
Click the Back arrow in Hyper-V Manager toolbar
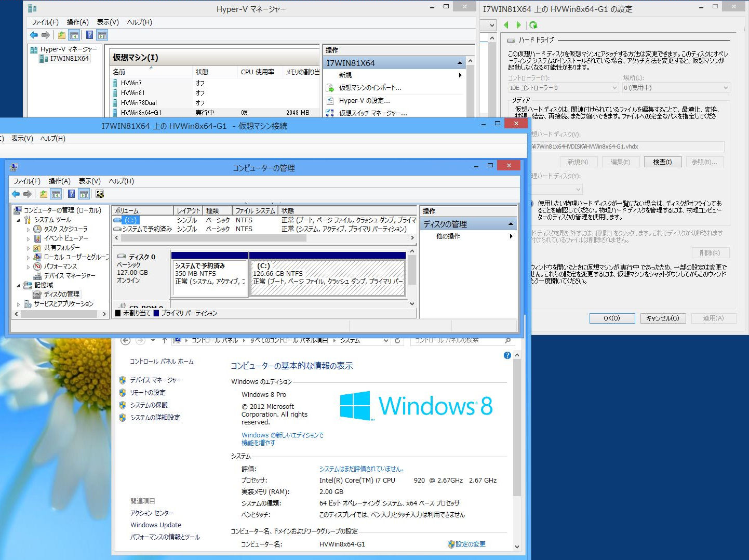point(34,35)
